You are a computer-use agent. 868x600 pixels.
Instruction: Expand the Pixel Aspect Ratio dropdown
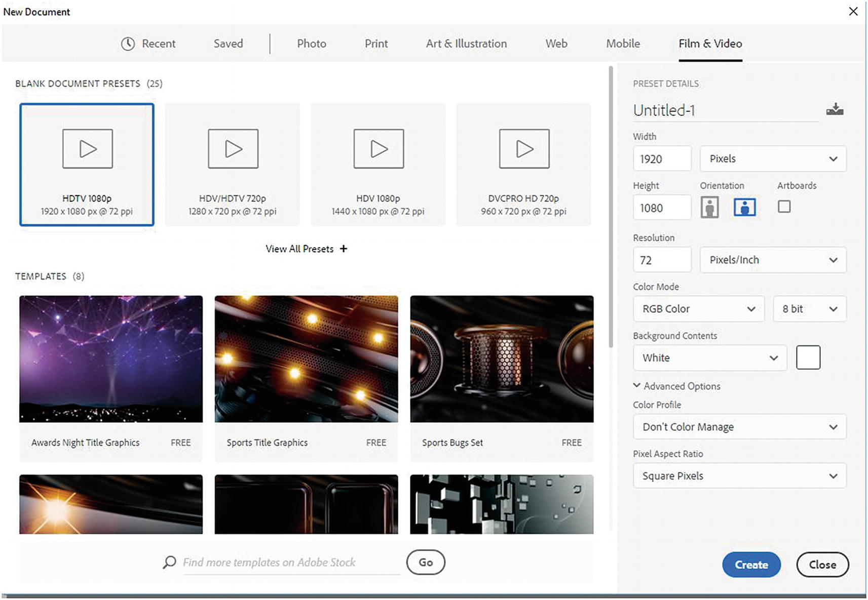[739, 476]
